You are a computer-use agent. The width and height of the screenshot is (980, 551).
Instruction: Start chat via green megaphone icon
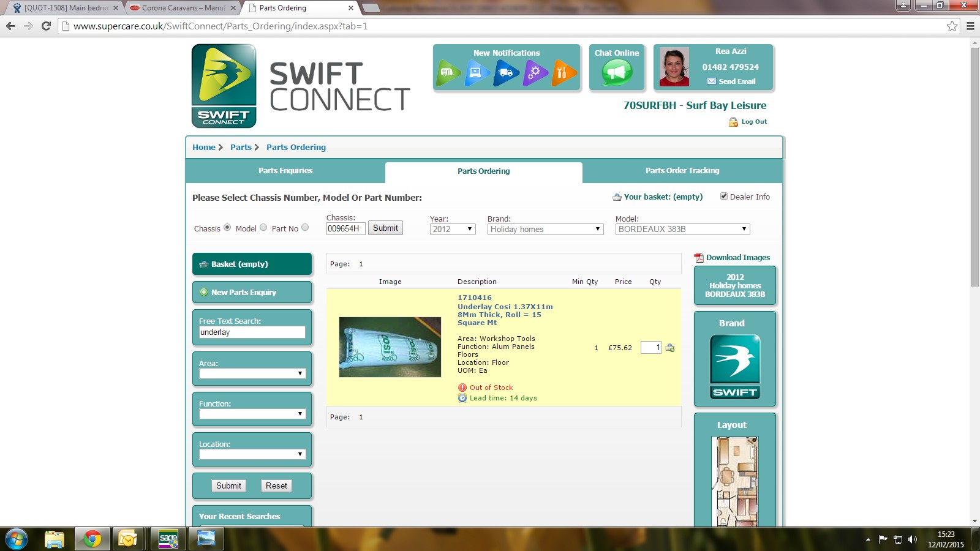(616, 73)
